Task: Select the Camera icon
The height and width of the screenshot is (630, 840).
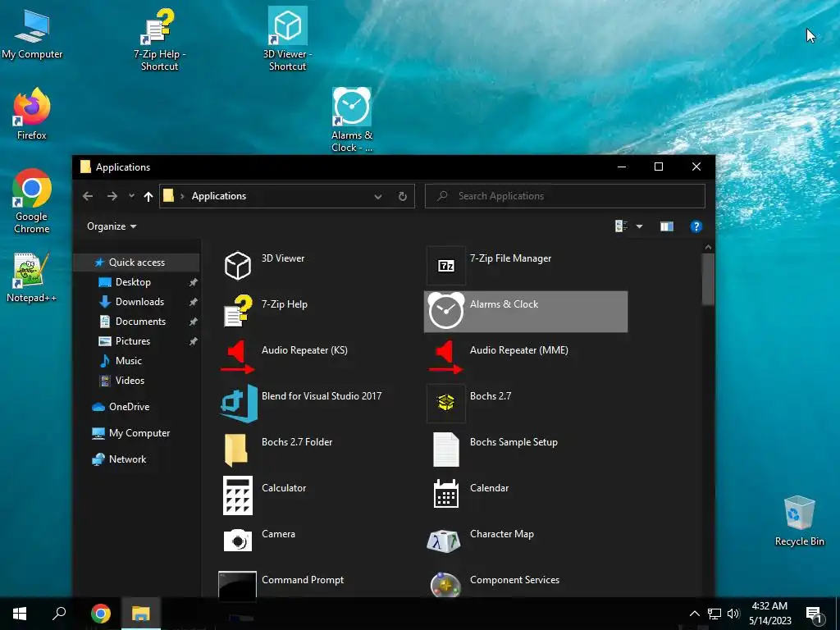Action: (237, 541)
